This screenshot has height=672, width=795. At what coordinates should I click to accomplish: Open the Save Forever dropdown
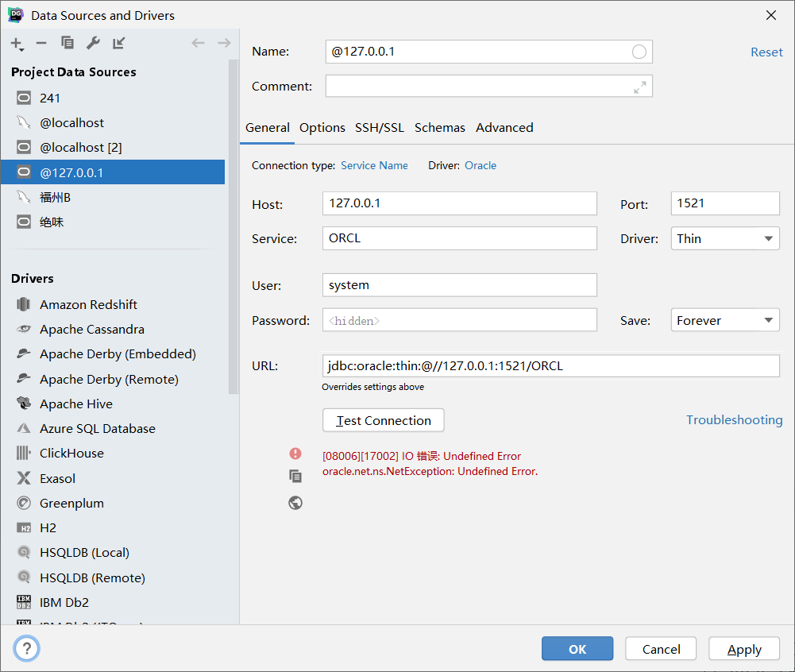coord(725,320)
